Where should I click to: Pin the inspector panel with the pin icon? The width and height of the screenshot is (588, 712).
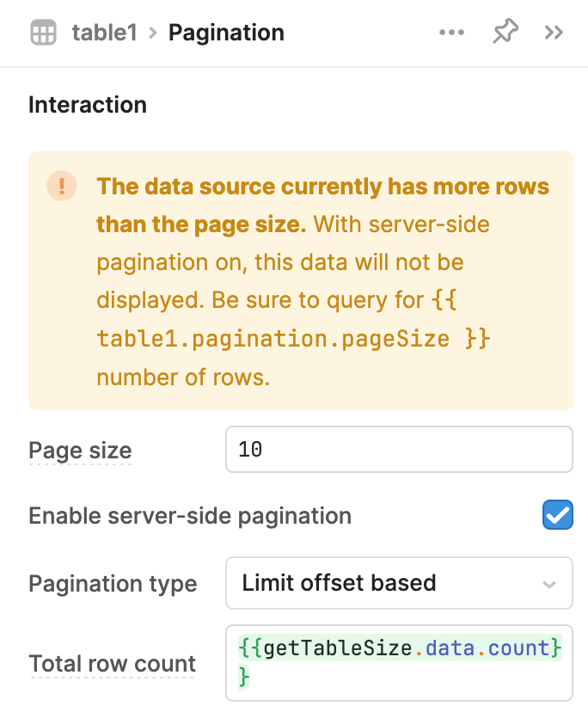pos(505,32)
